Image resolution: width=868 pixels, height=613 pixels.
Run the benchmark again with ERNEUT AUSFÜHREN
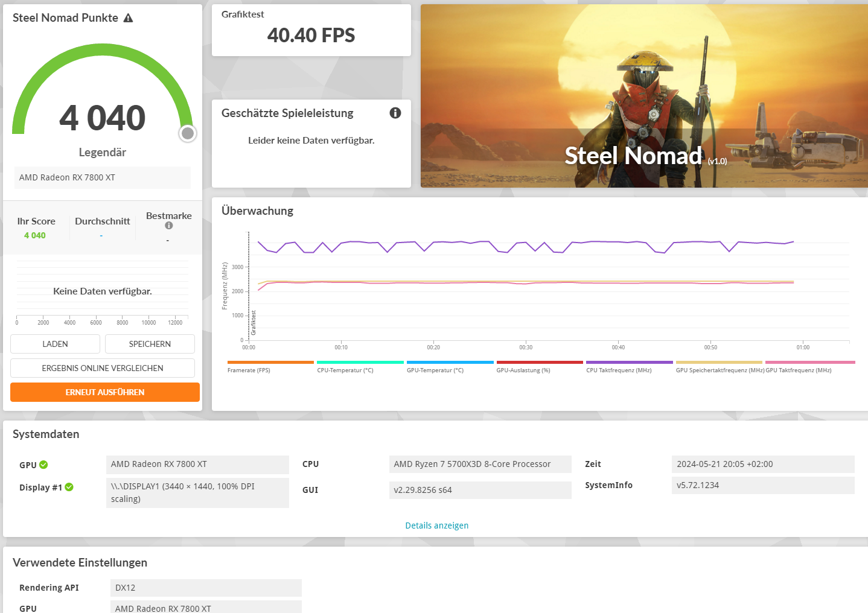point(105,392)
